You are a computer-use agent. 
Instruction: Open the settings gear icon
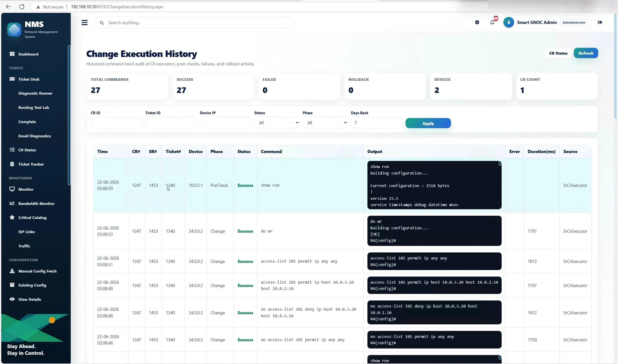477,22
